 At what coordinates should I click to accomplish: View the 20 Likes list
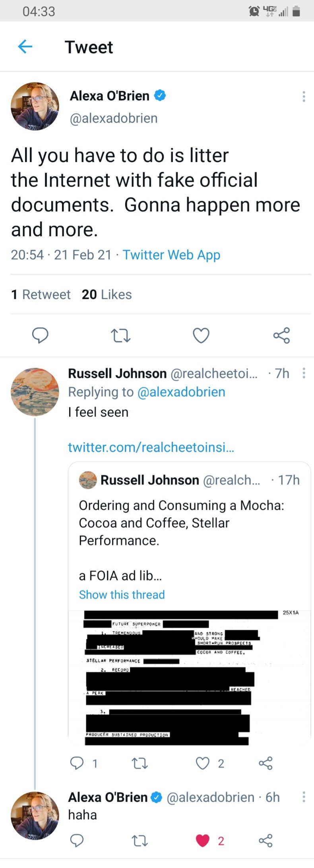tap(107, 295)
